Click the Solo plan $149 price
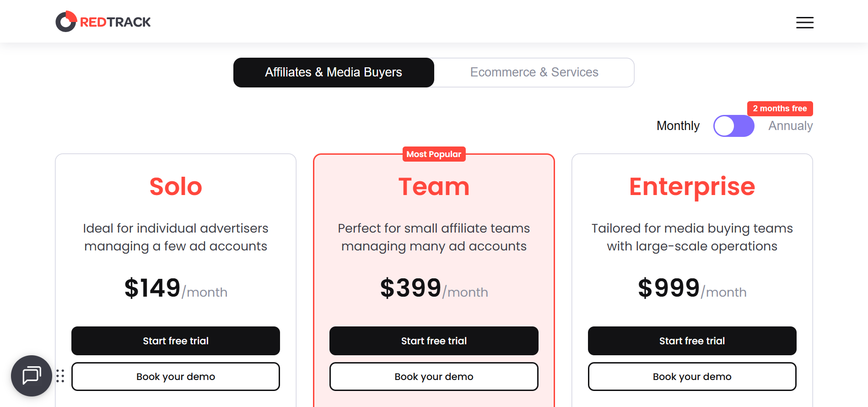The width and height of the screenshot is (868, 407). (152, 288)
